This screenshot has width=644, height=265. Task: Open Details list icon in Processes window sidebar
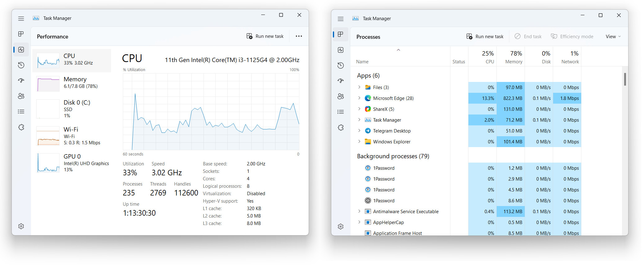341,112
